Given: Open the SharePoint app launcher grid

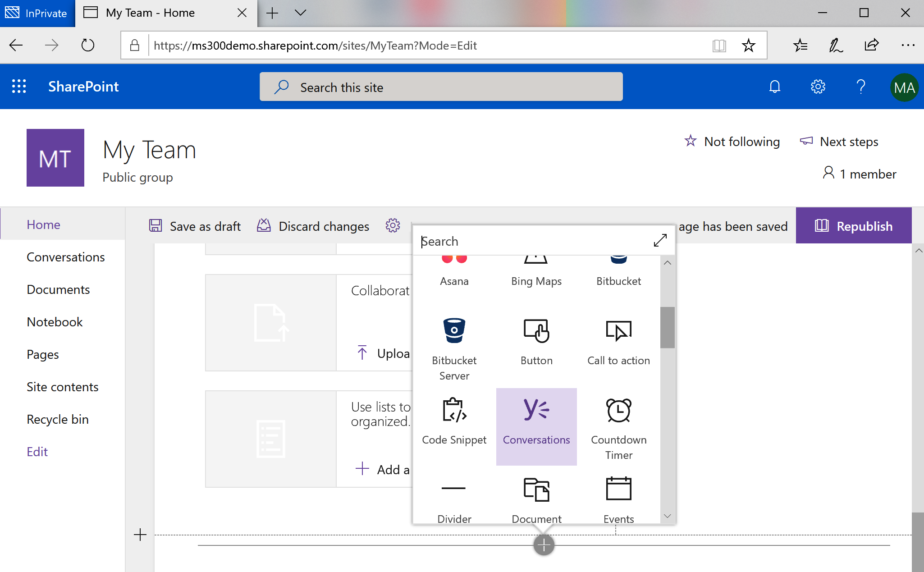Looking at the screenshot, I should pyautogui.click(x=19, y=86).
